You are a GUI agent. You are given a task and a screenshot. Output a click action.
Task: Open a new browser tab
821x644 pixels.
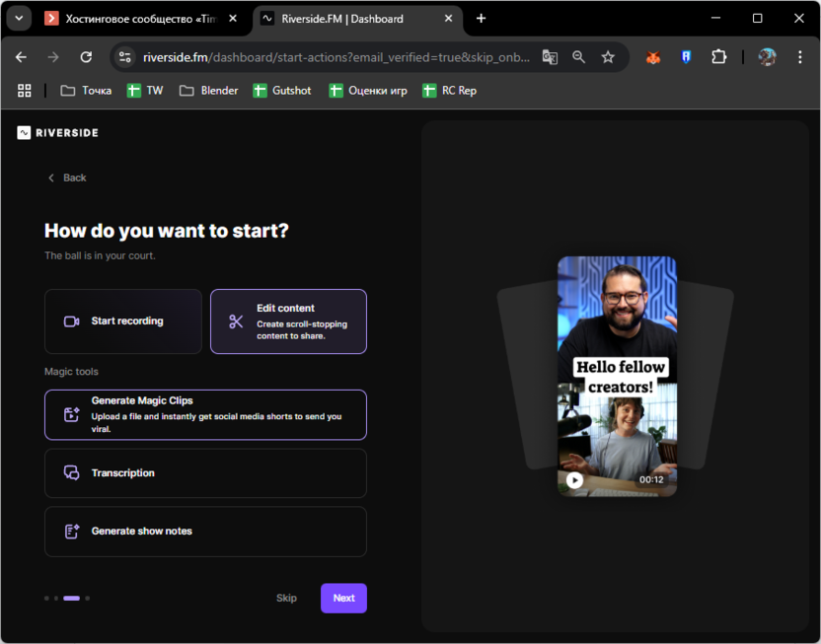coord(481,19)
